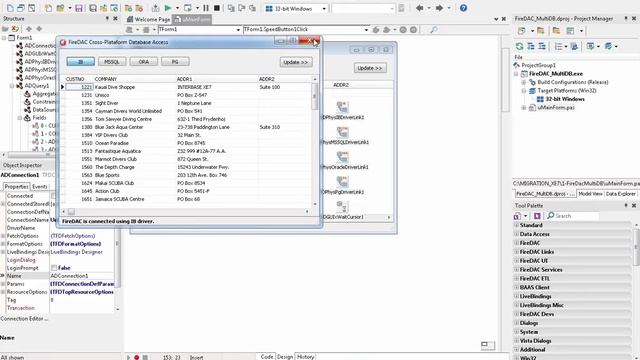Click Update >> on the background designer form

pyautogui.click(x=370, y=68)
